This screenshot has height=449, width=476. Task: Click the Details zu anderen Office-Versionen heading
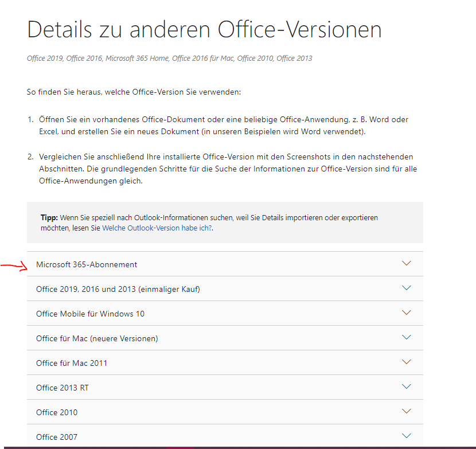pyautogui.click(x=204, y=29)
